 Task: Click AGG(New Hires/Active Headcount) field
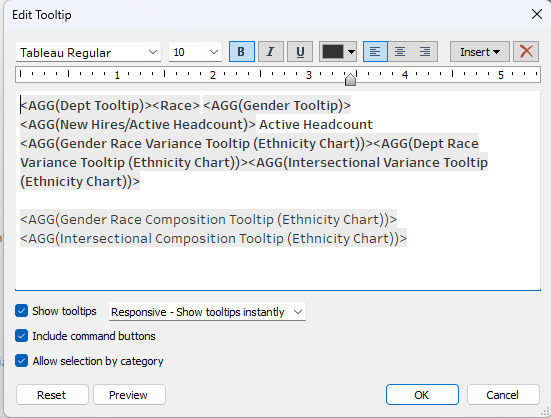tap(138, 124)
